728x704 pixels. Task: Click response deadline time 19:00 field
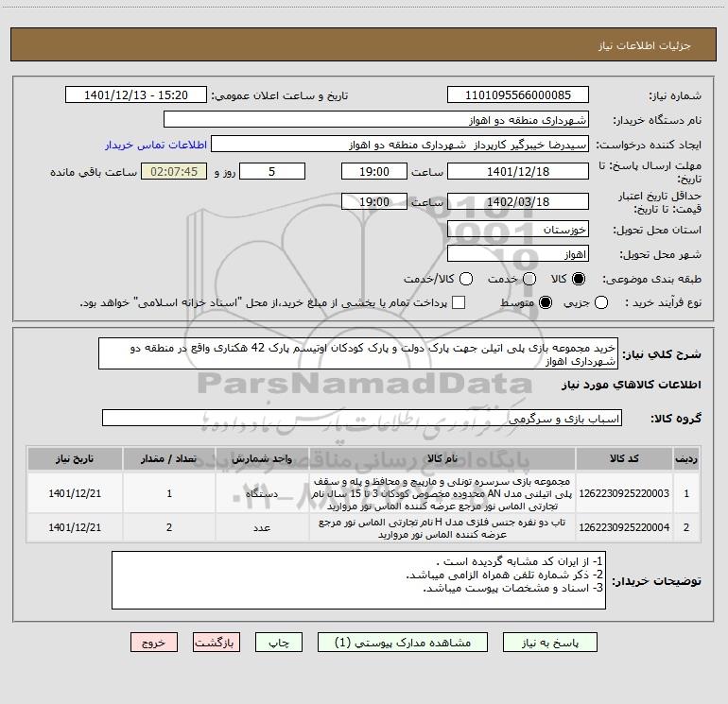[374, 171]
